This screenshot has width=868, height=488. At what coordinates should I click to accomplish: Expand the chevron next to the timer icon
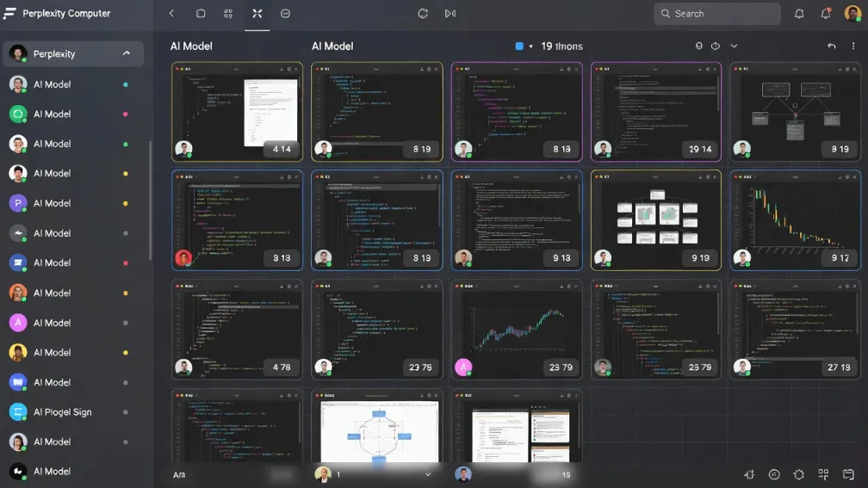[x=734, y=46]
